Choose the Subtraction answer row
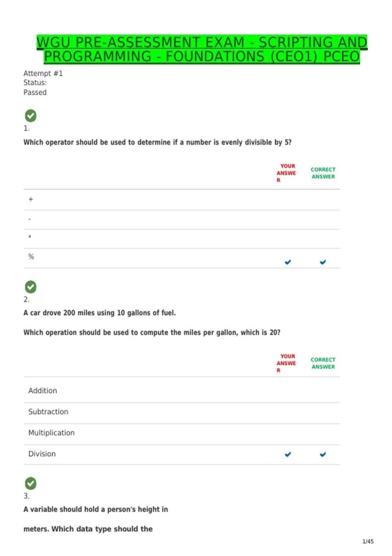 pos(182,413)
